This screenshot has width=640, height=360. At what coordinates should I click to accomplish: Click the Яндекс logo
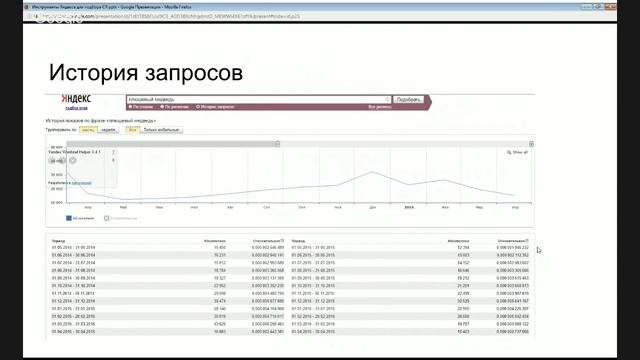click(x=76, y=98)
